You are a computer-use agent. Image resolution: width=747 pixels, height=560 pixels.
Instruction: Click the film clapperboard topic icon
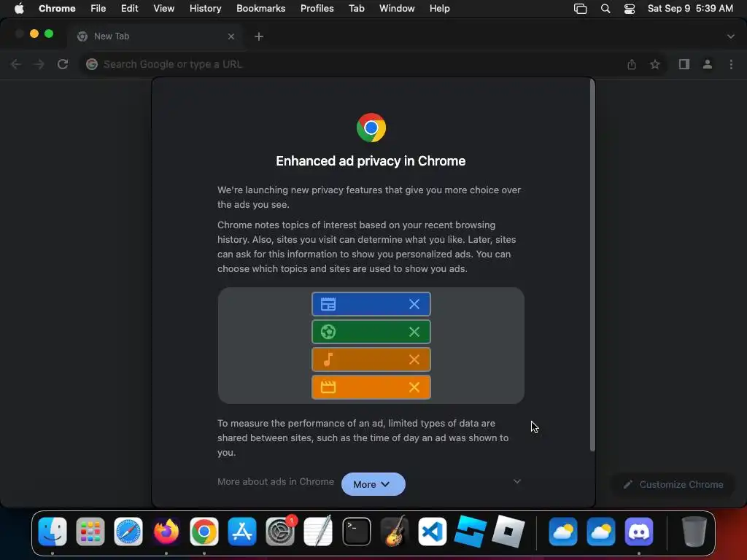click(328, 387)
